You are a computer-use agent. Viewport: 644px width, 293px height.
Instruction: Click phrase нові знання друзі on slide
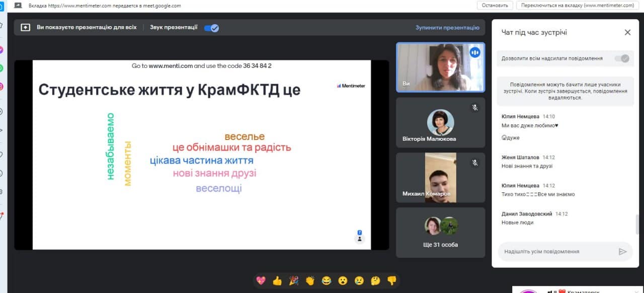(215, 173)
